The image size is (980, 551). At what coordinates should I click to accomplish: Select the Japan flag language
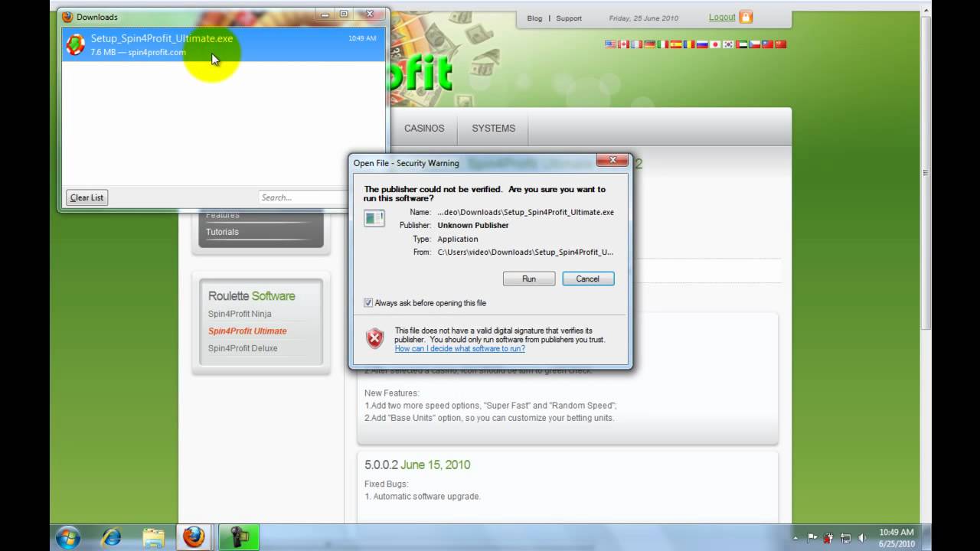click(715, 44)
